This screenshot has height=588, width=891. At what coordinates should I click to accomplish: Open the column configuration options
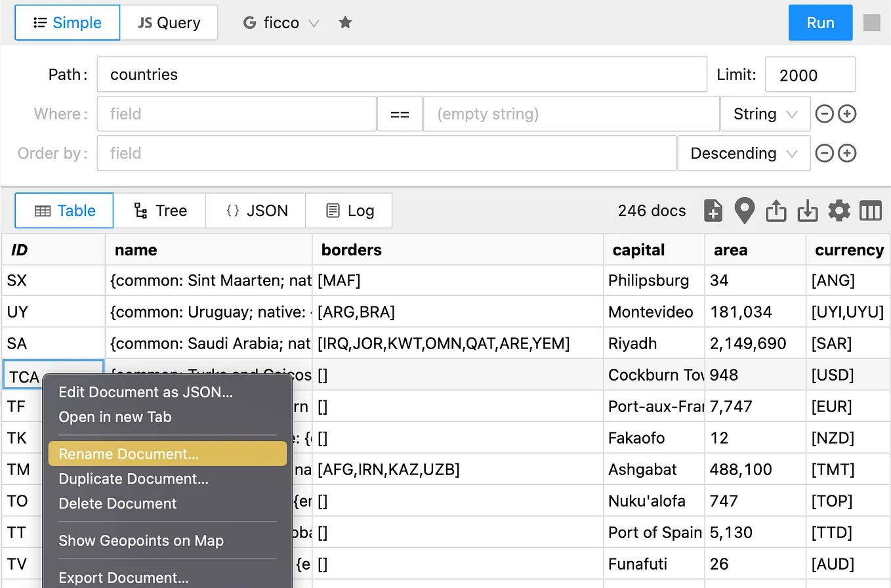(x=871, y=211)
